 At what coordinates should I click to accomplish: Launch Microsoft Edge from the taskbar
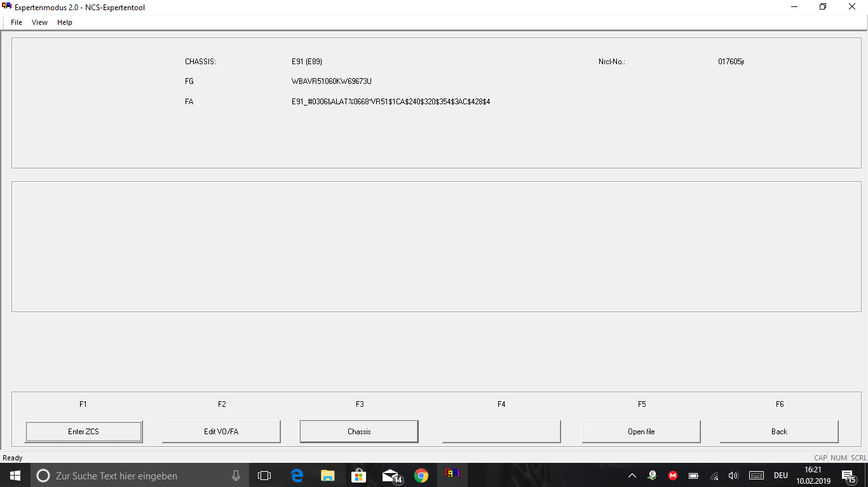point(297,476)
